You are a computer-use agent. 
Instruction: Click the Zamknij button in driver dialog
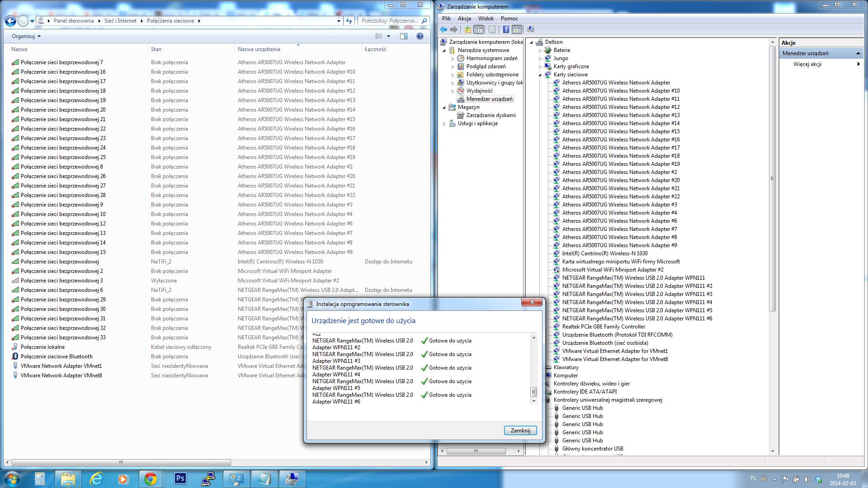coord(520,431)
